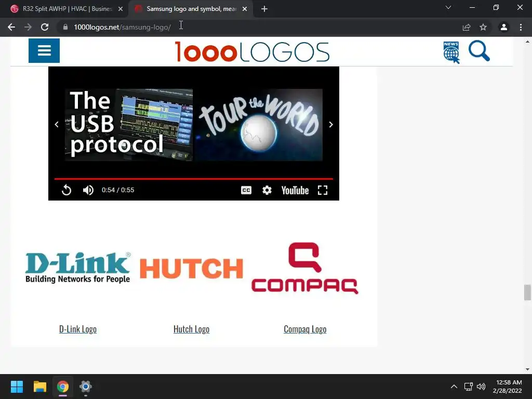The height and width of the screenshot is (399, 532).
Task: Open the D-Link Logo link
Action: coord(78,329)
